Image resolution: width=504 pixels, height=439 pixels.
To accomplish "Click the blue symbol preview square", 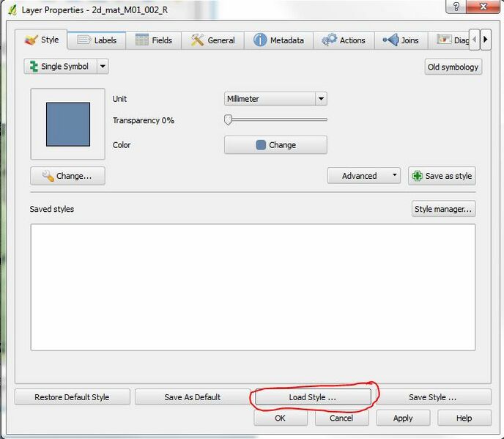I will pyautogui.click(x=68, y=125).
